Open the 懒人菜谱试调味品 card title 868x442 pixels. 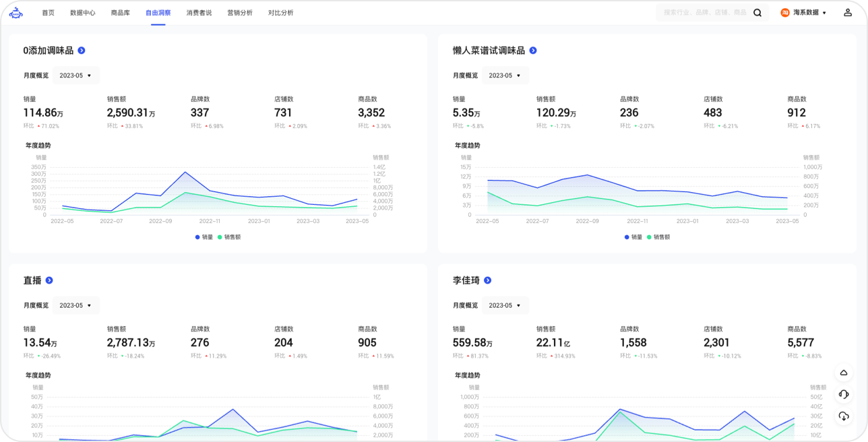[x=489, y=51]
